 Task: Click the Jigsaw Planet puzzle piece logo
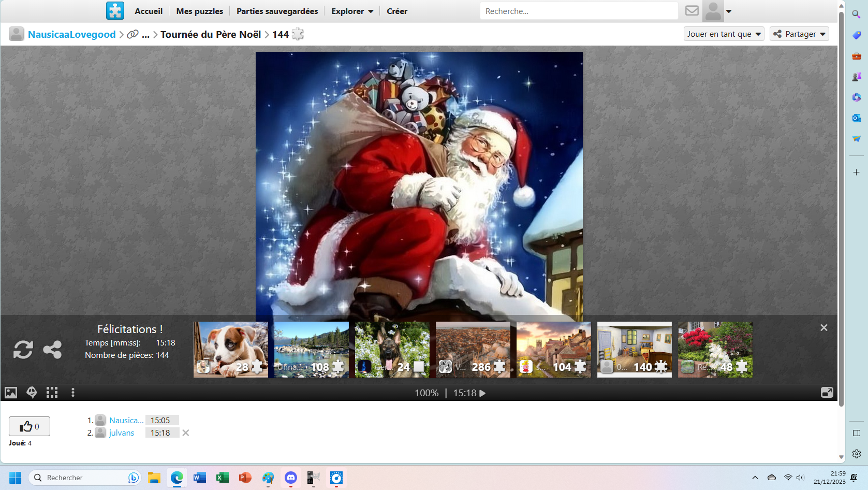click(115, 11)
